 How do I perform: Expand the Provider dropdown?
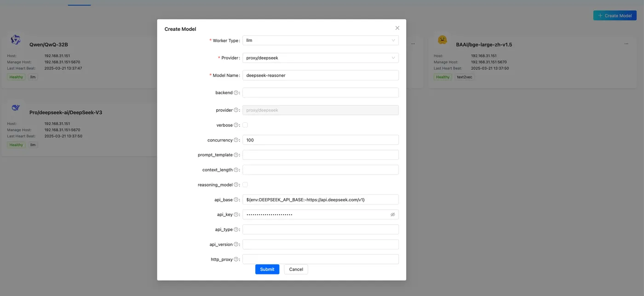click(320, 58)
